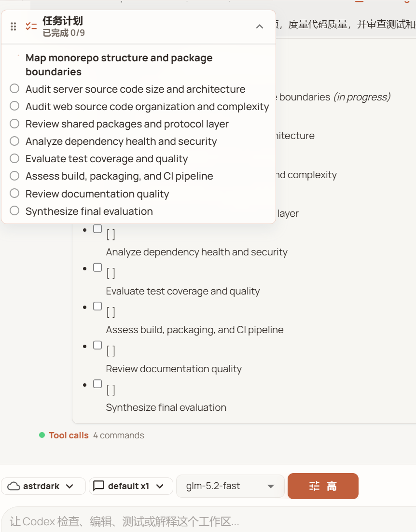Screen dimensions: 416x532
Task: Open the astrdark workspace dropdown
Action: (43, 486)
